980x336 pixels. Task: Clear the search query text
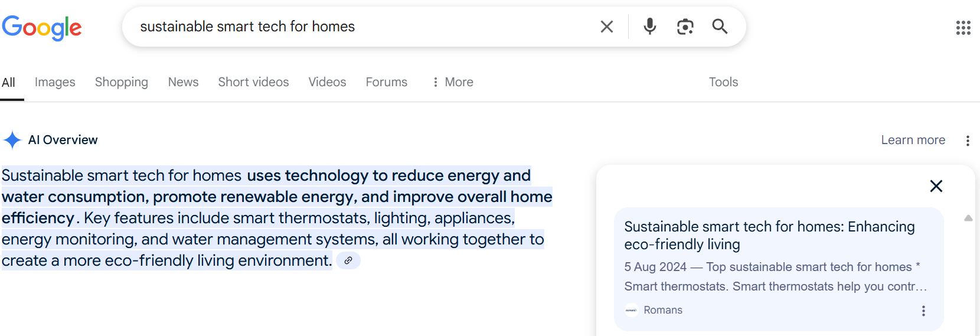pyautogui.click(x=606, y=27)
